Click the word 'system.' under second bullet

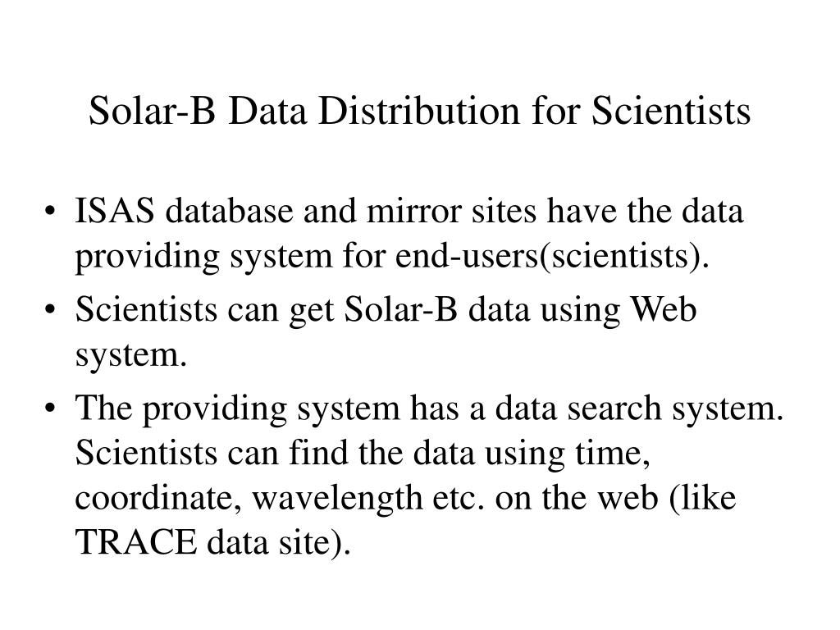(x=131, y=354)
